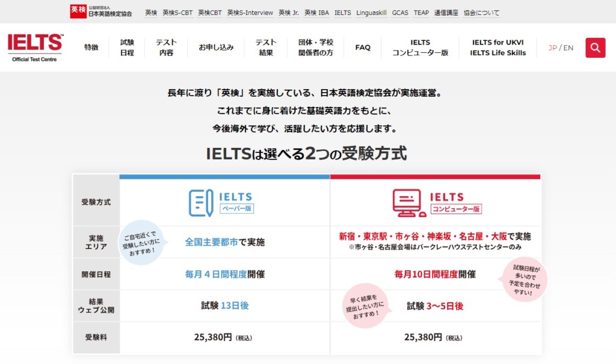
Task: Click the 早く結果を提出したい方に bubble
Action: pyautogui.click(x=366, y=306)
